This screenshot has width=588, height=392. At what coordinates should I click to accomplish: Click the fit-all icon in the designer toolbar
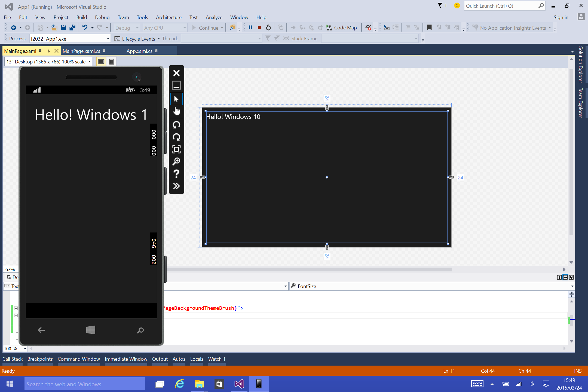176,149
